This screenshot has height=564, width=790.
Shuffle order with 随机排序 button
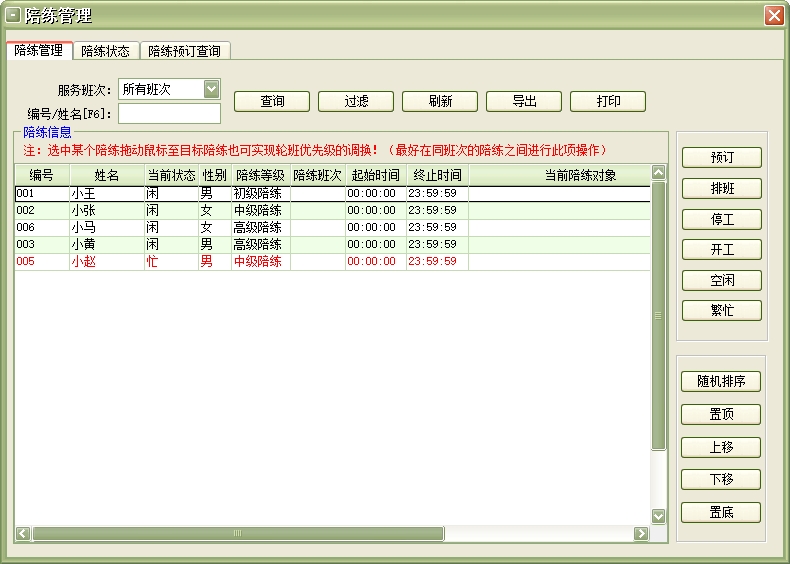(721, 381)
